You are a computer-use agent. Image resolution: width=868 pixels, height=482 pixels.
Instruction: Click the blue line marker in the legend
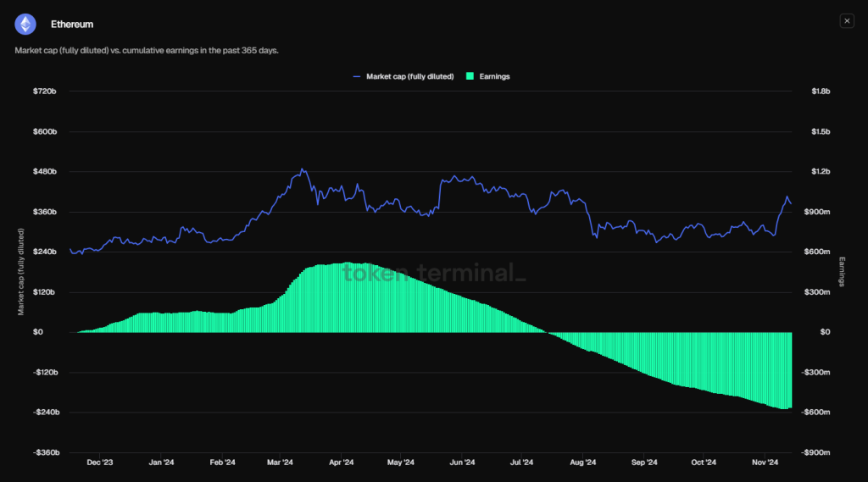[357, 76]
